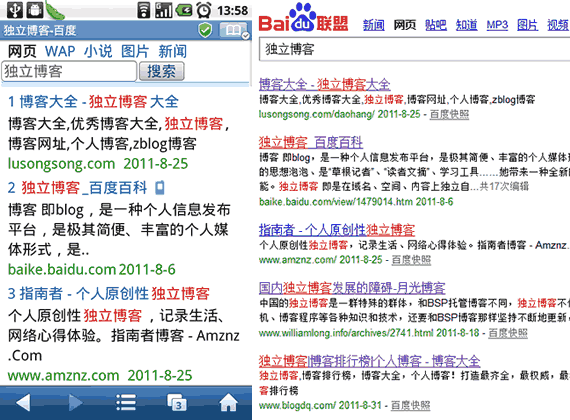The image size is (570, 420).
Task: Tap the browser forward arrow icon
Action: (75, 403)
